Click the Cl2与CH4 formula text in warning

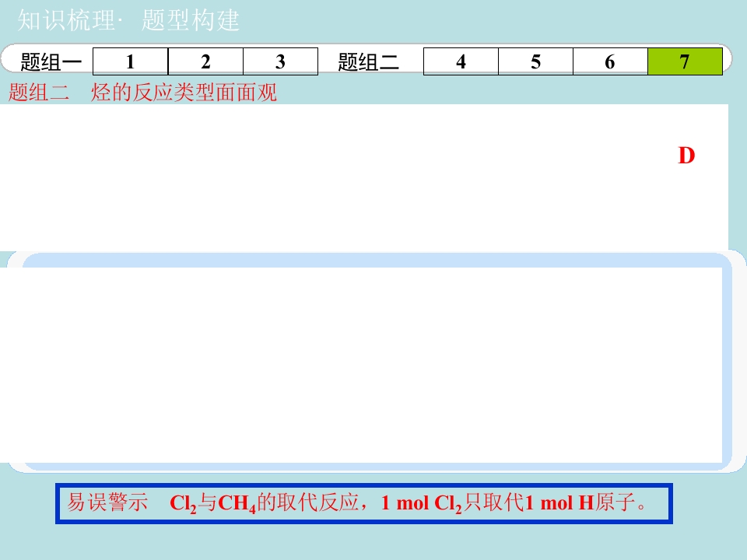tap(213, 503)
